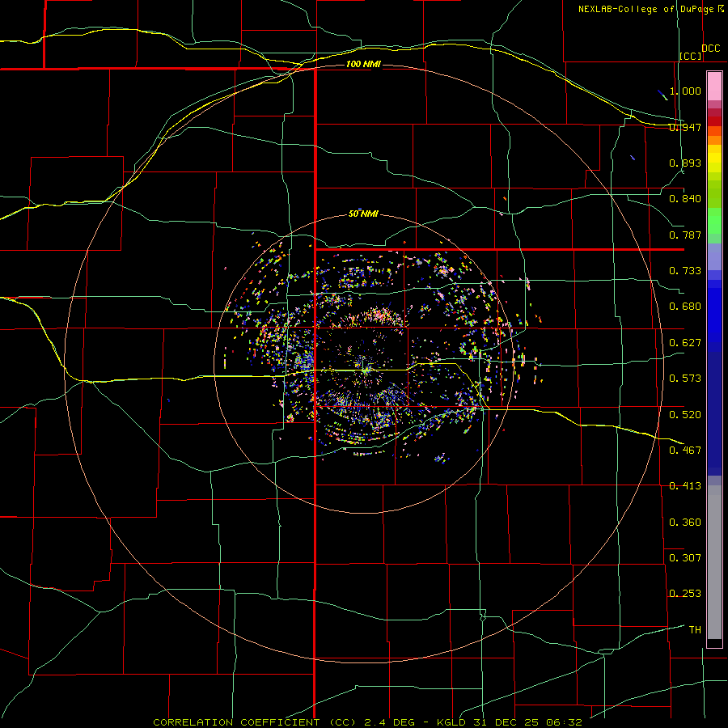Image resolution: width=728 pixels, height=728 pixels.
Task: Click the 0.307 scale value
Action: tap(685, 558)
